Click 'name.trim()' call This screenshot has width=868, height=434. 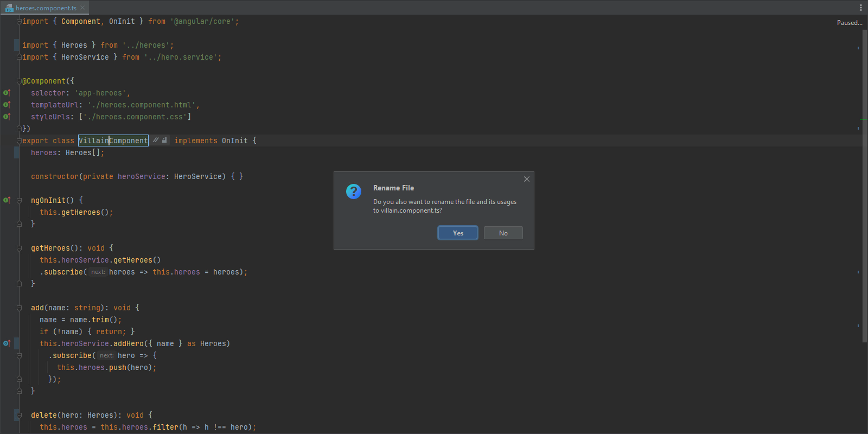tap(93, 320)
